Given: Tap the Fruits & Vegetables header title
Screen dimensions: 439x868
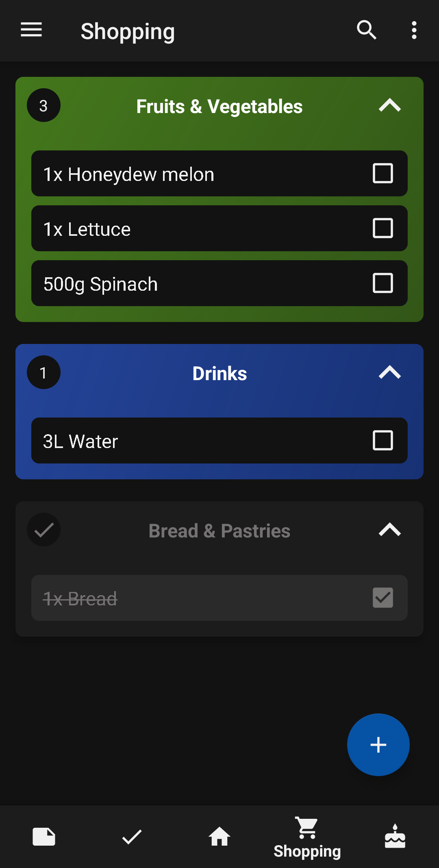Looking at the screenshot, I should 219,107.
